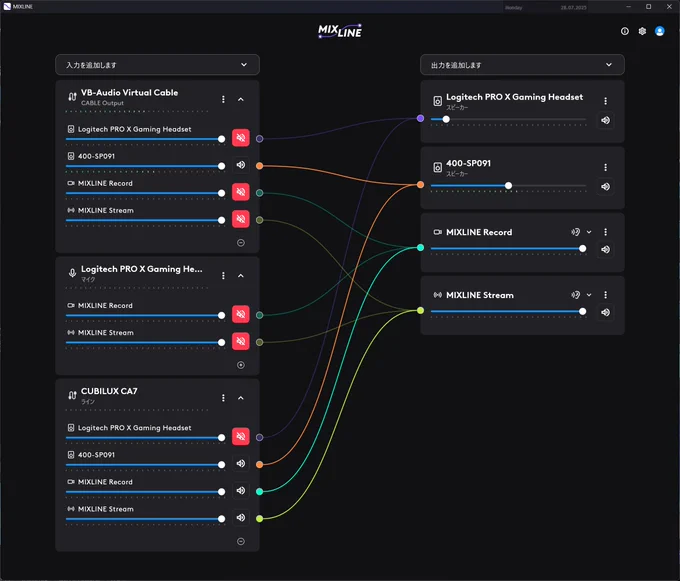The height and width of the screenshot is (581, 680).
Task: Open options menu for MIXLINE Record output
Action: point(605,232)
